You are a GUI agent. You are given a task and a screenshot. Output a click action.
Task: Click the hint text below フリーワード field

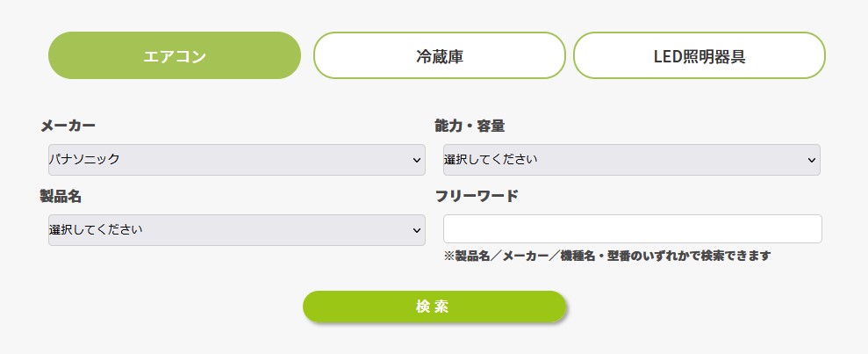[606, 256]
